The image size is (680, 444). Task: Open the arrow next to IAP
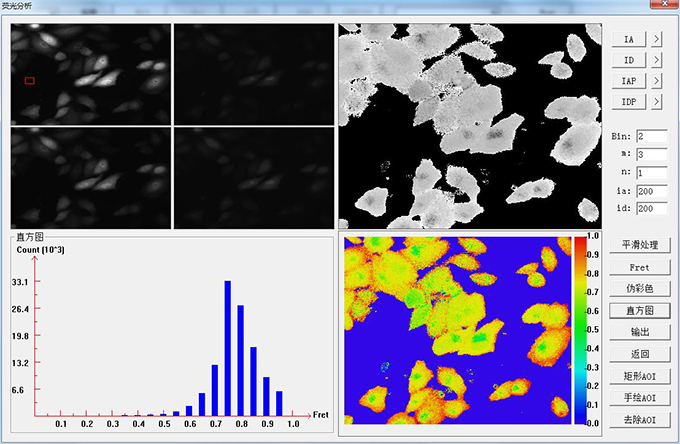(x=656, y=81)
